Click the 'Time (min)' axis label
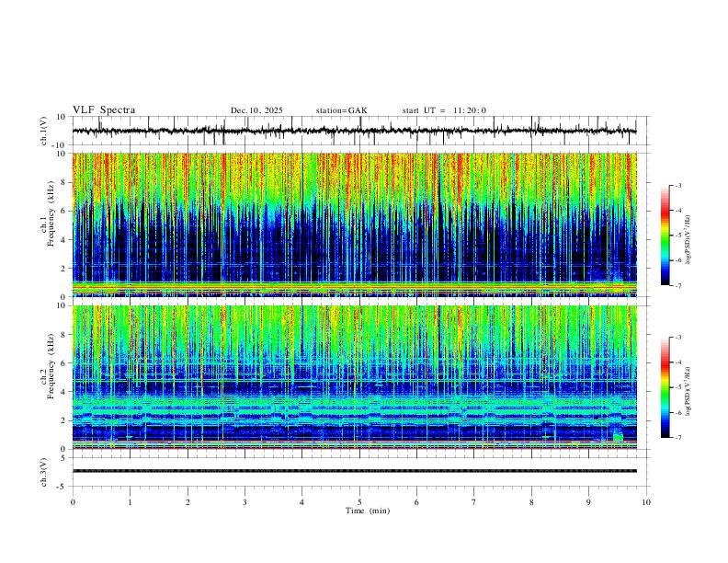 [x=368, y=511]
